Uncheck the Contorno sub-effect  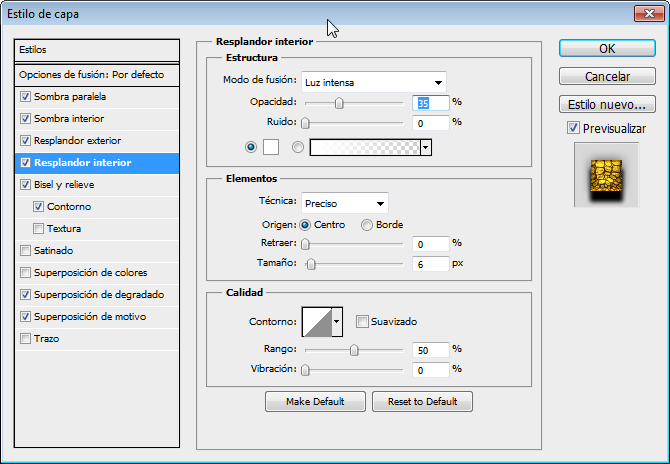click(x=38, y=206)
